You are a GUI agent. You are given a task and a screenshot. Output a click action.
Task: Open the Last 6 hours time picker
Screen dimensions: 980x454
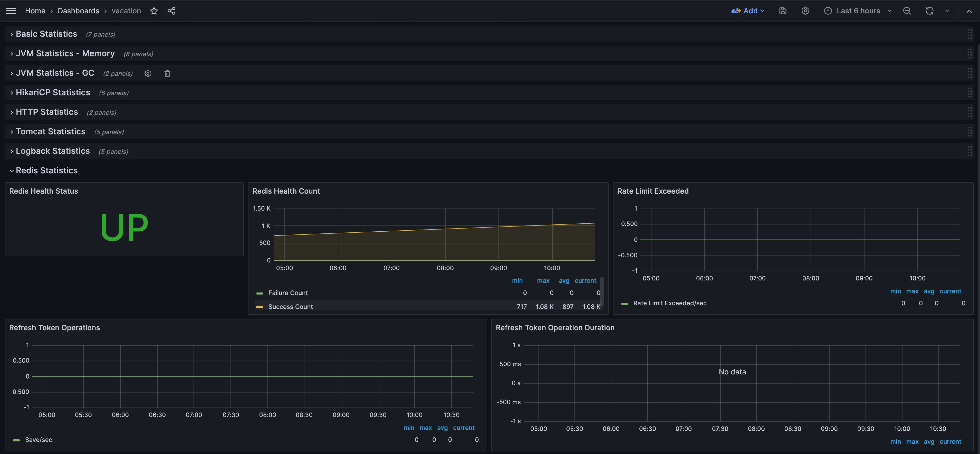(x=858, y=11)
